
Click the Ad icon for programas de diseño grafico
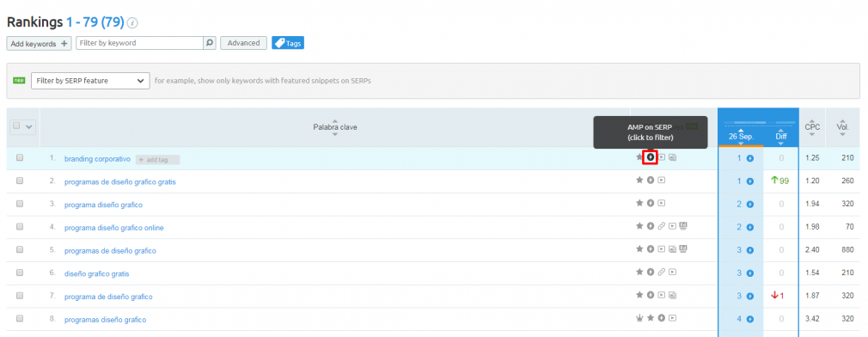coord(683,249)
